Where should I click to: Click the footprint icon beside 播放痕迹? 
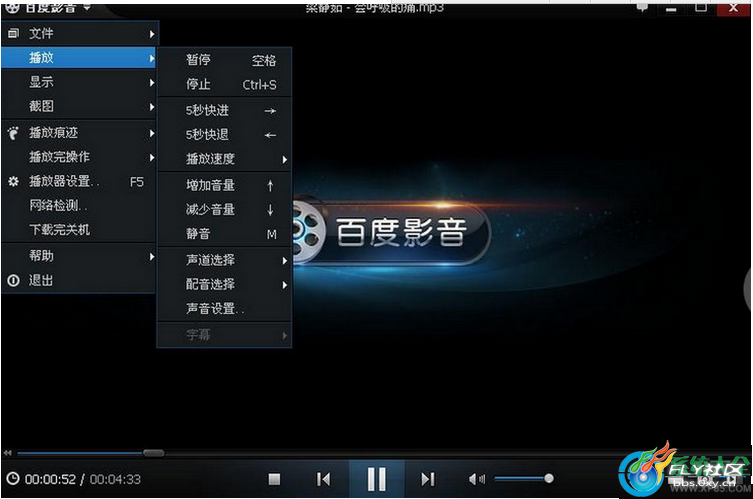point(13,133)
